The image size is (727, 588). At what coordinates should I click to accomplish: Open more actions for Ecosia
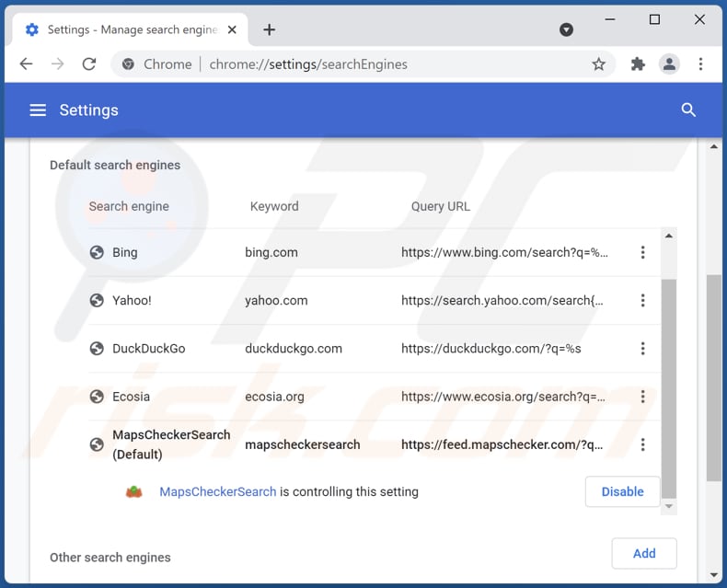[x=642, y=397]
